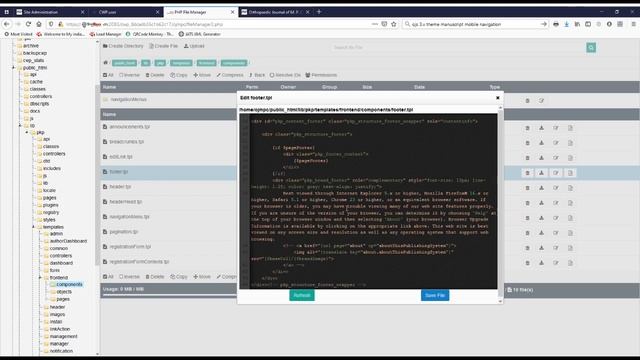Download footer.tpl using its row icon
This screenshot has height=360, width=640.
point(541,173)
